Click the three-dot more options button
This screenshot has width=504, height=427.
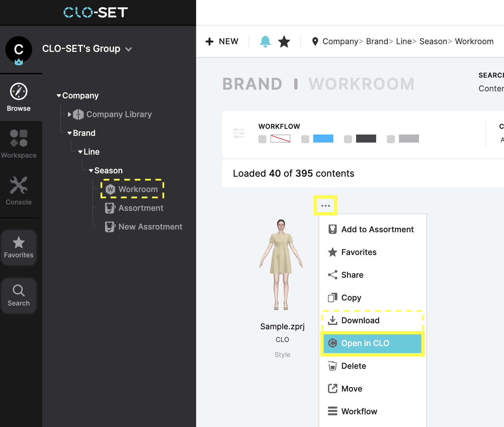click(x=326, y=205)
